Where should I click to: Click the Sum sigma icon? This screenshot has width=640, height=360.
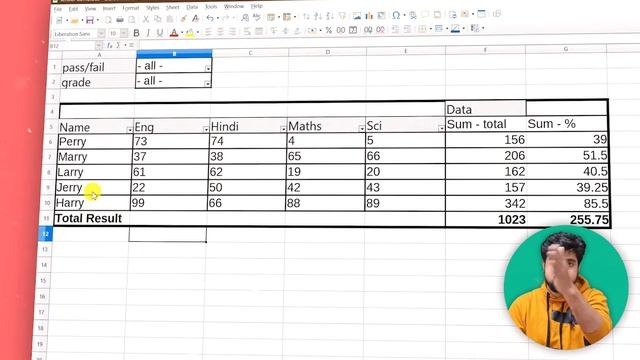pyautogui.click(x=118, y=45)
